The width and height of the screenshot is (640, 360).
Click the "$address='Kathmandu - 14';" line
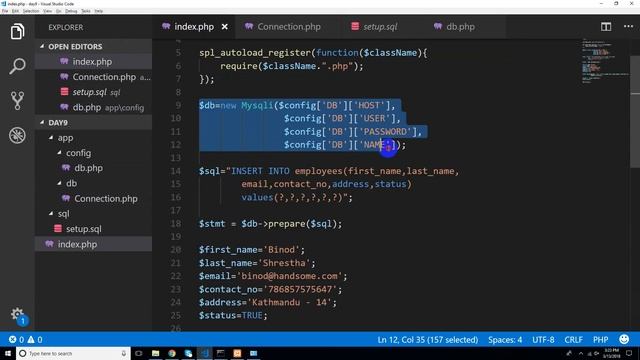pyautogui.click(x=268, y=302)
